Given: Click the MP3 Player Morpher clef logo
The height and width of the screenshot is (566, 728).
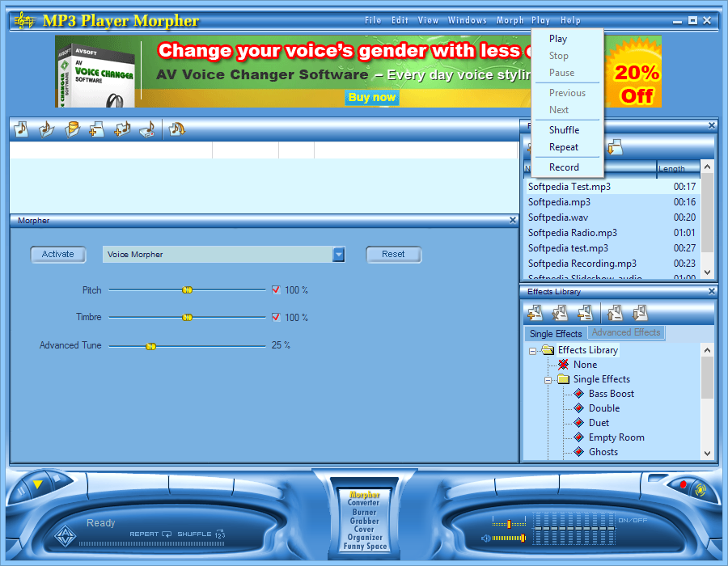Looking at the screenshot, I should coord(24,20).
